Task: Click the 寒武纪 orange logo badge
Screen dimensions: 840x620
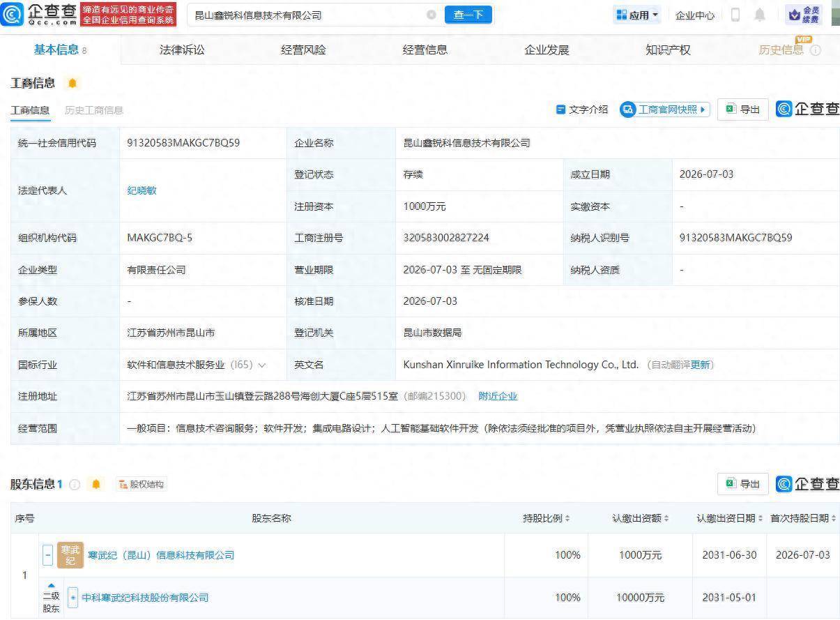Action: click(x=70, y=555)
